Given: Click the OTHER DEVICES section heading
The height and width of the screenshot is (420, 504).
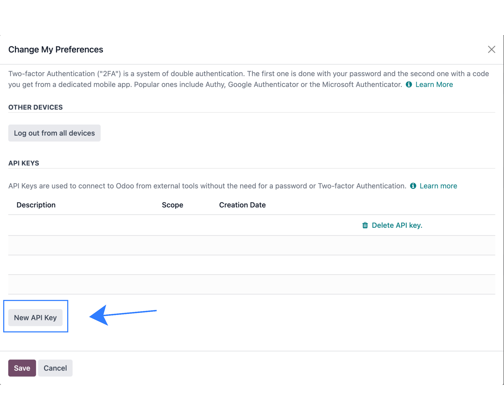Looking at the screenshot, I should (x=35, y=107).
